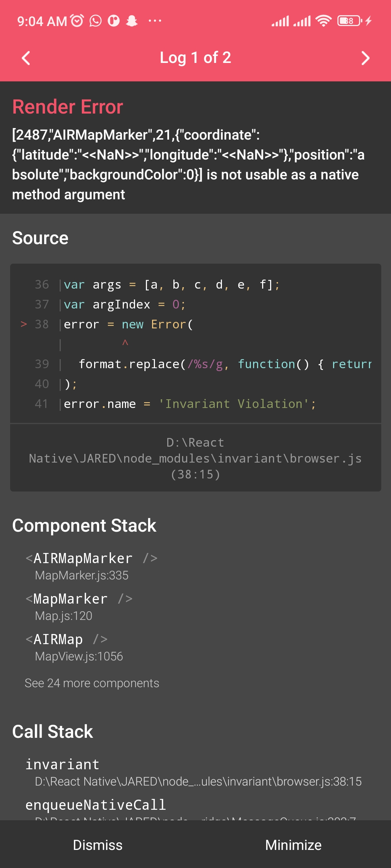
Task: Dismiss the render error log
Action: (x=98, y=845)
